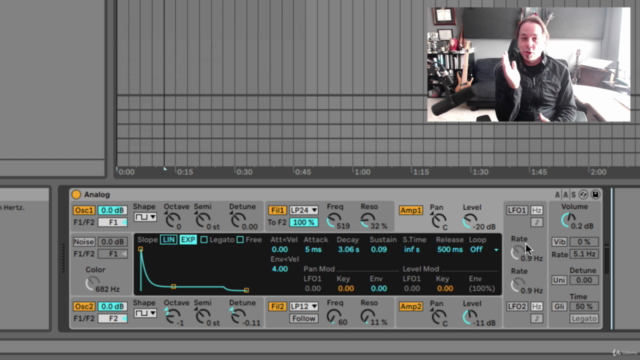Open the Osc1 Shape waveform dropdown

pyautogui.click(x=145, y=217)
